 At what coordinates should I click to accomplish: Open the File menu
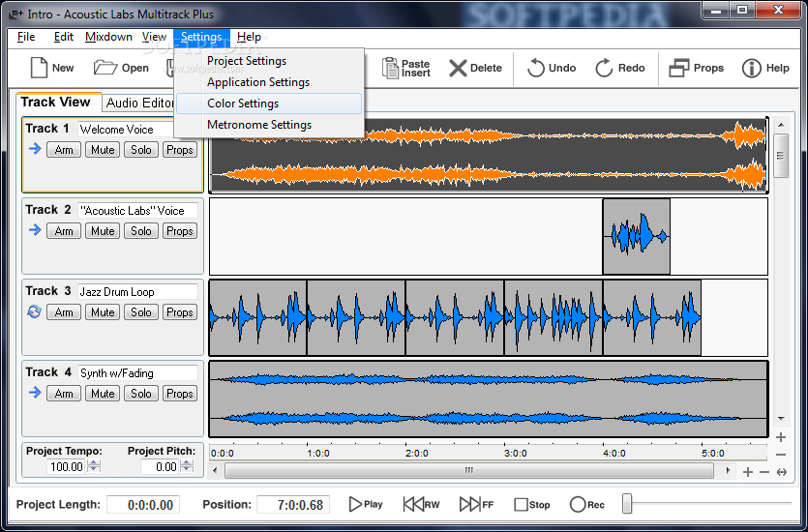(26, 37)
